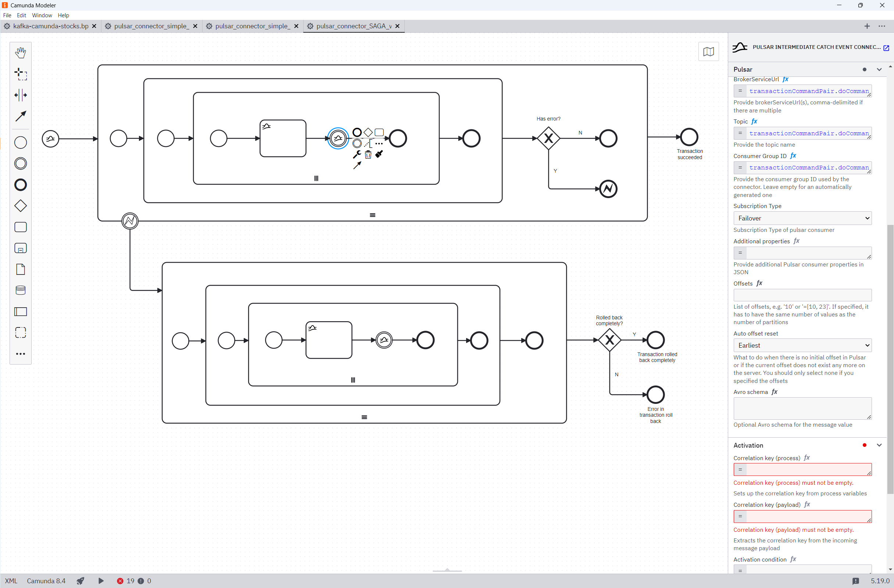Click the Correlation key (payload) field
The width and height of the screenshot is (894, 588).
click(x=802, y=517)
